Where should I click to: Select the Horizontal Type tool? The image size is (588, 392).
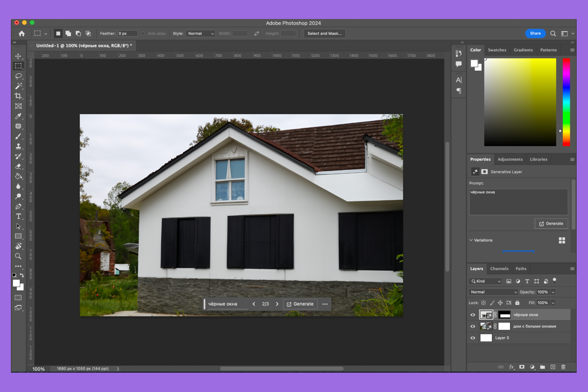click(x=18, y=216)
